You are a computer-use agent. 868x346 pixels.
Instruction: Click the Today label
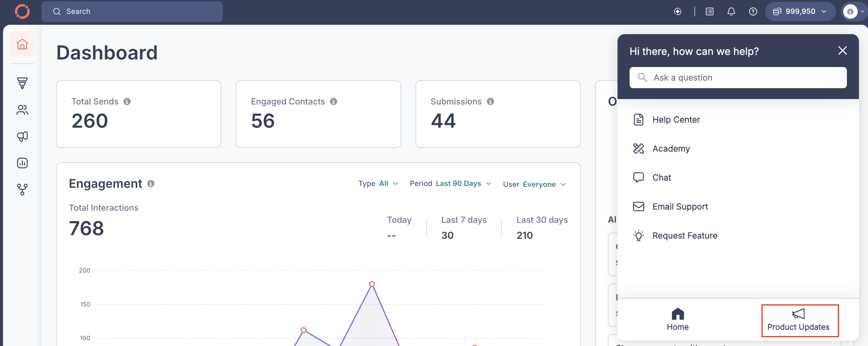[399, 220]
